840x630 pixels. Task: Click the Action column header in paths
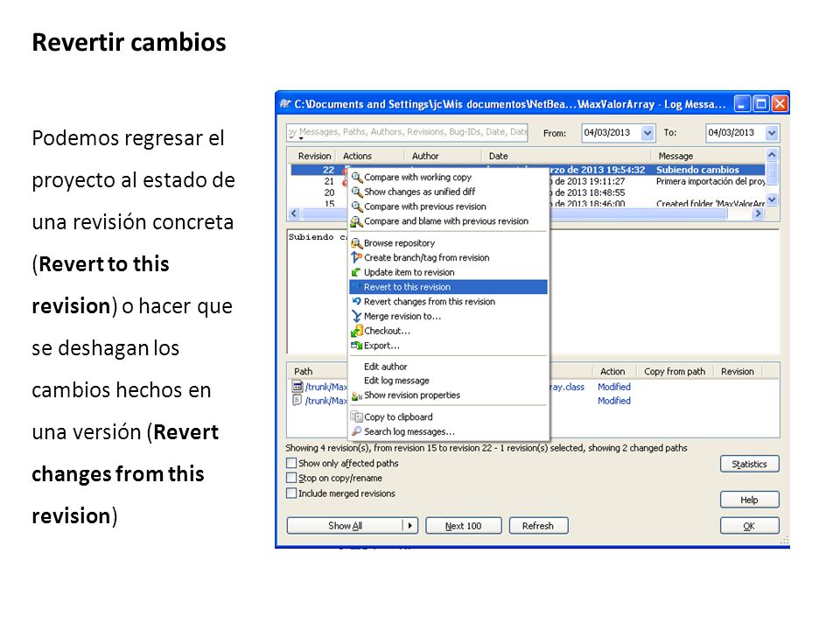(612, 371)
